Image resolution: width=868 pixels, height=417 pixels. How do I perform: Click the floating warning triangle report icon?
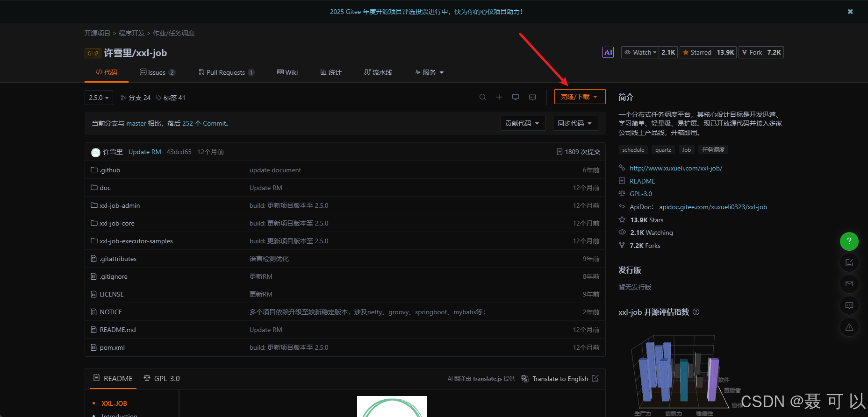(x=849, y=327)
